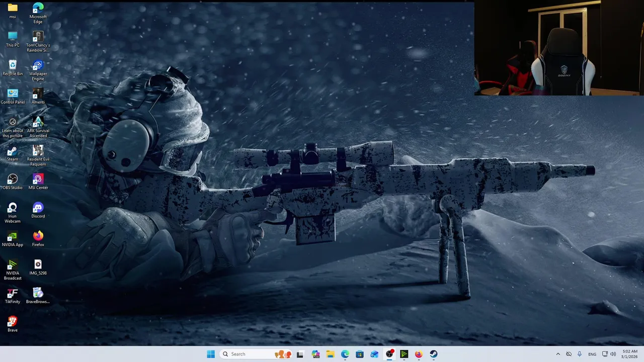644x362 pixels.
Task: Select the Iriun Webcam desktop shortcut
Action: 13,213
